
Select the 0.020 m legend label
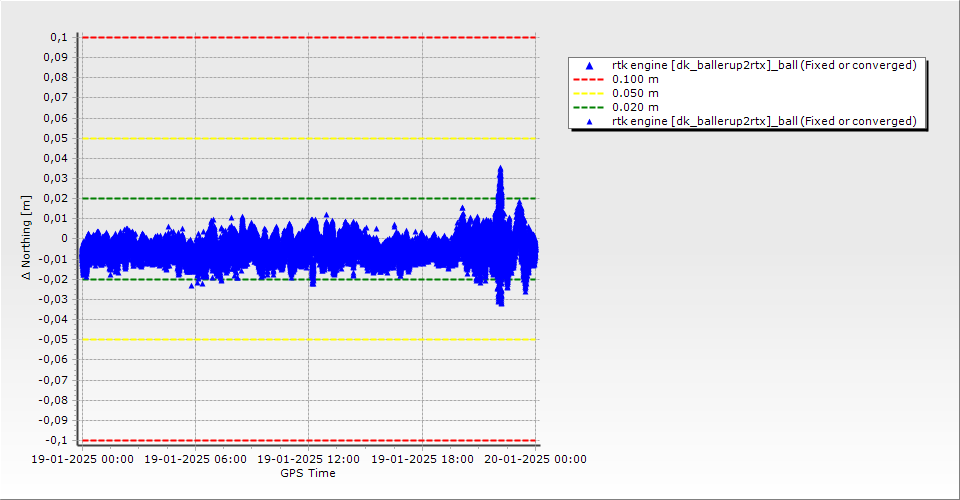click(x=635, y=108)
